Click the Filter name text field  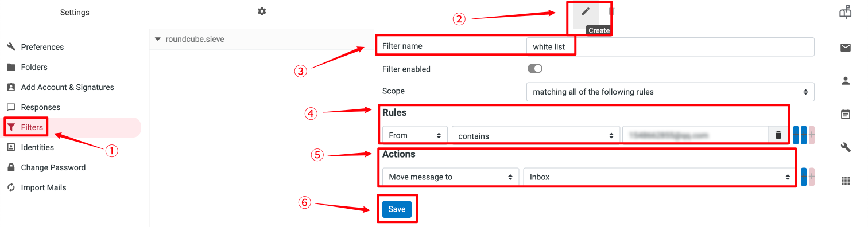[670, 46]
